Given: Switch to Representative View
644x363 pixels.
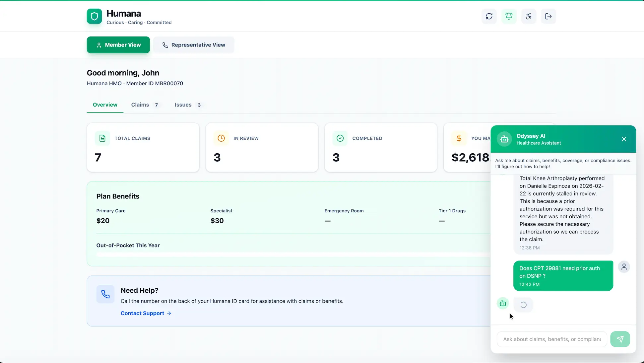Looking at the screenshot, I should pyautogui.click(x=194, y=45).
